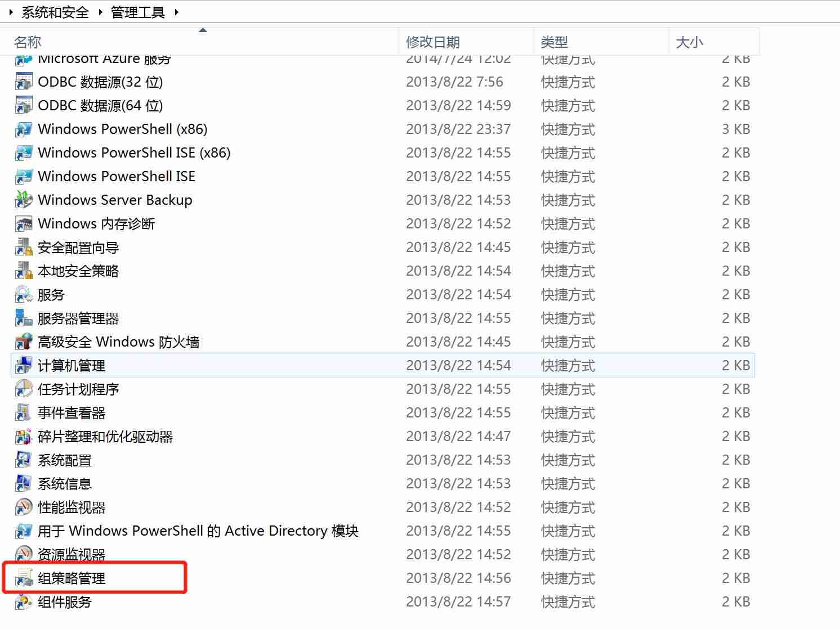Select the Windows PowerShell ISE (x86) icon
The height and width of the screenshot is (629, 840).
pyautogui.click(x=24, y=153)
